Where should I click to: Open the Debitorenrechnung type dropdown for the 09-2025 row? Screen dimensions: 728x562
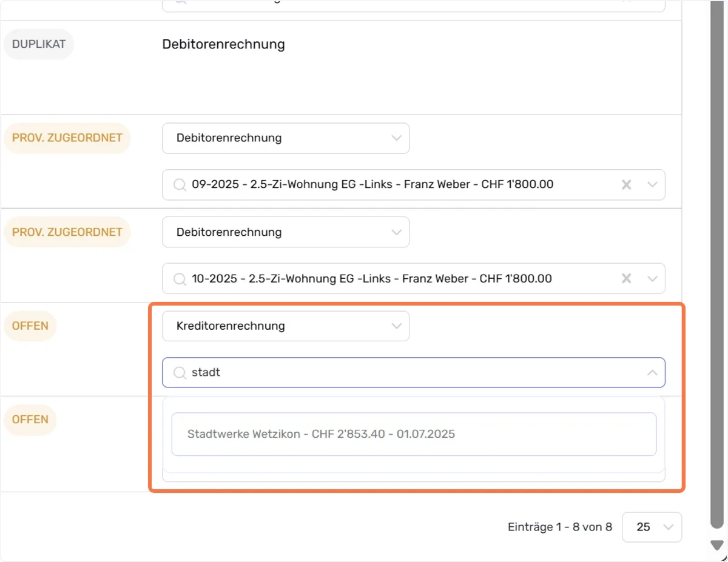[x=286, y=138]
